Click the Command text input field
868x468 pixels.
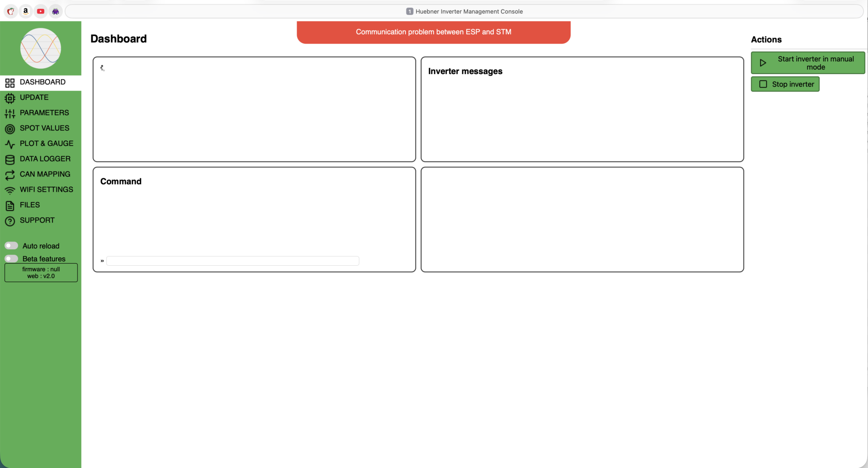[232, 261]
